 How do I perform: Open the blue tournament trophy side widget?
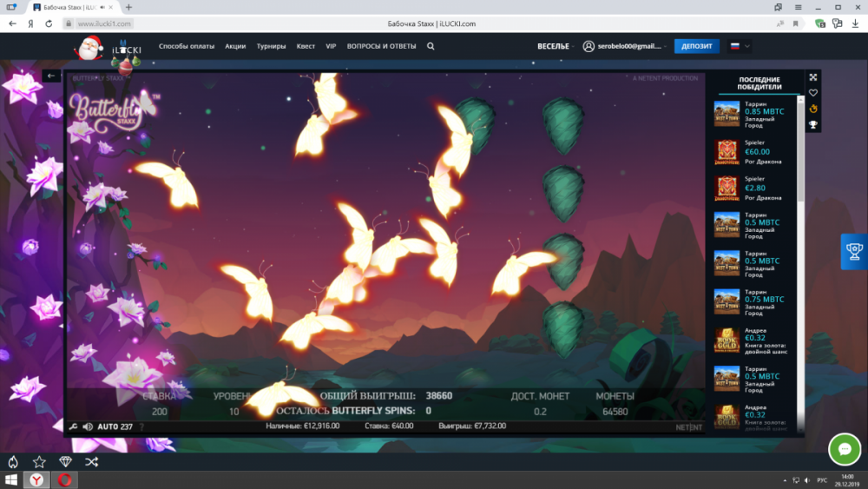pos(853,252)
